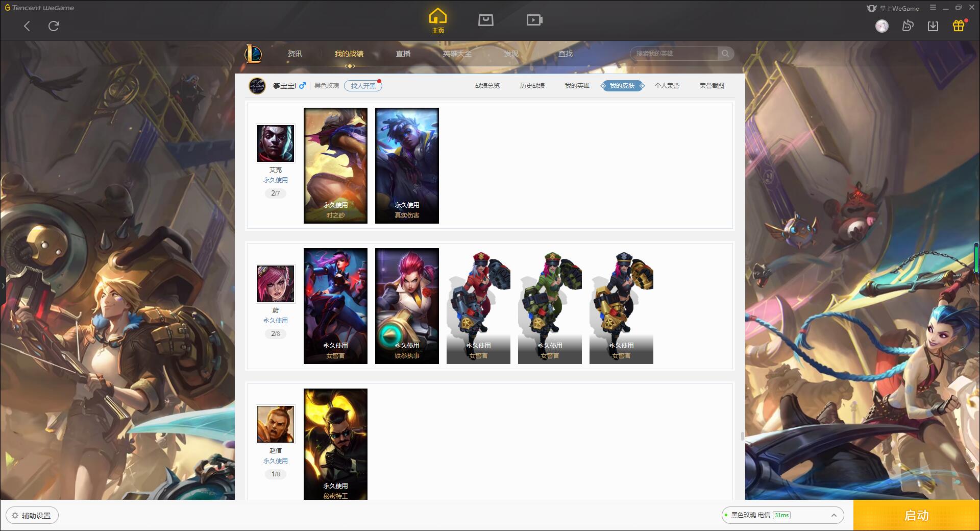Click the 31ms latency indicator
Image resolution: width=980 pixels, height=531 pixels.
point(781,515)
